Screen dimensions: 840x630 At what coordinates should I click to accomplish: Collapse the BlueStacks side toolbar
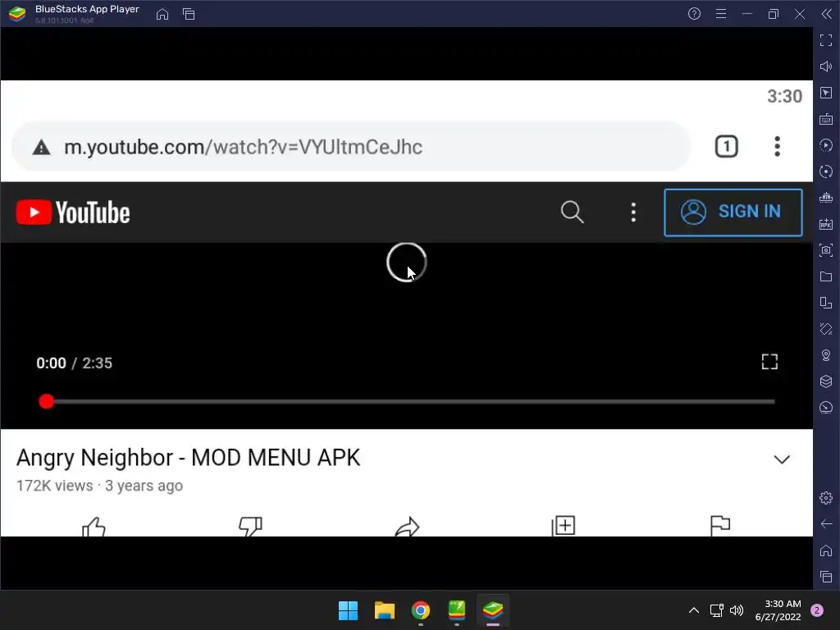pyautogui.click(x=827, y=14)
